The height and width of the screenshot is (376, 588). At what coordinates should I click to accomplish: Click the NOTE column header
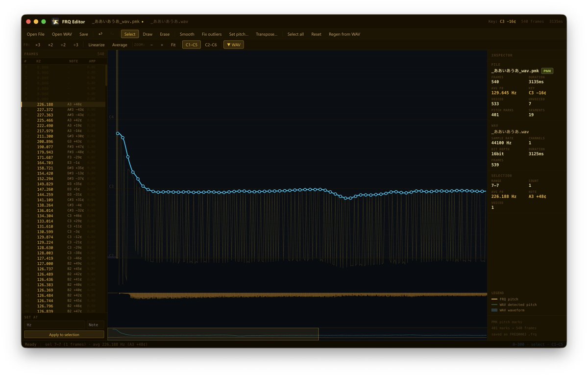73,61
